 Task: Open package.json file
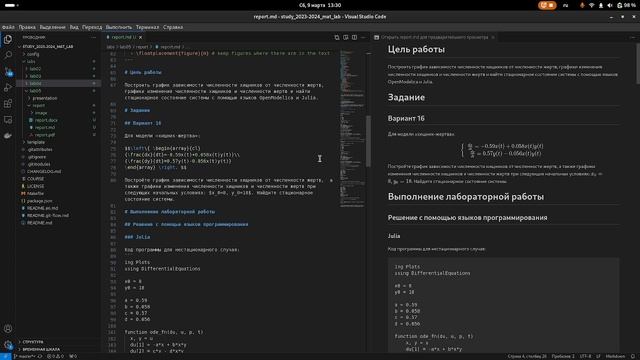39,201
